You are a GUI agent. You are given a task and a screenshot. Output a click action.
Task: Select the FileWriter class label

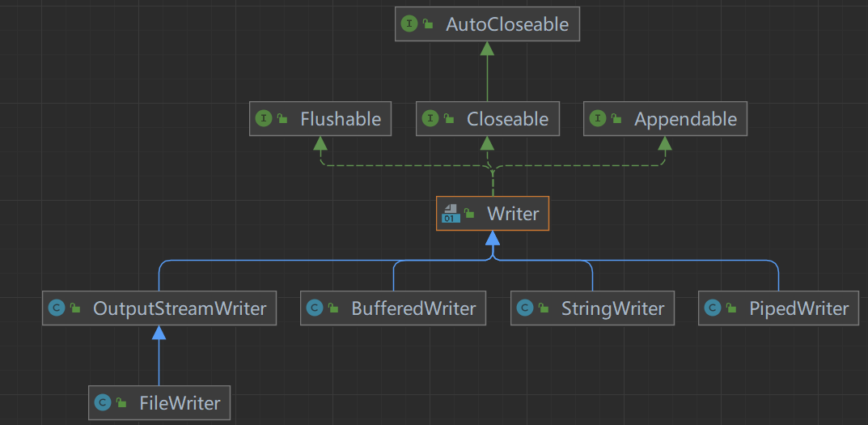(179, 402)
